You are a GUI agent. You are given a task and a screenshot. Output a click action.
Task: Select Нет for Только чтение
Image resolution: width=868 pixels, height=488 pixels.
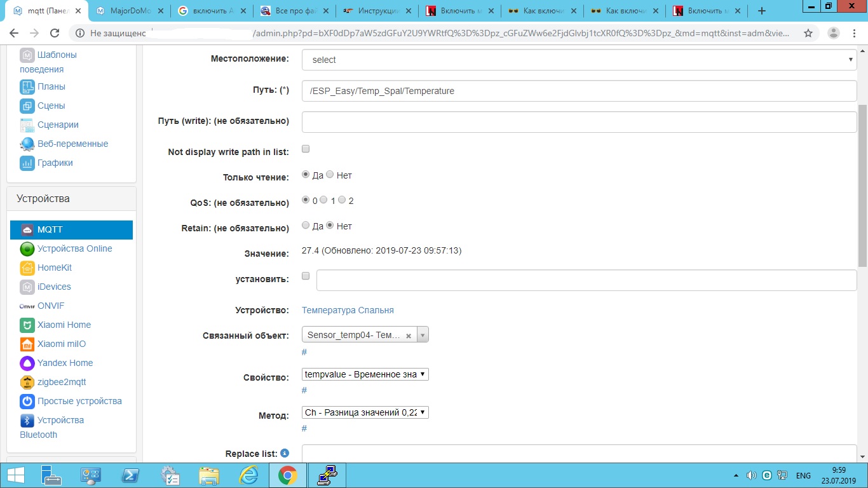coord(330,174)
